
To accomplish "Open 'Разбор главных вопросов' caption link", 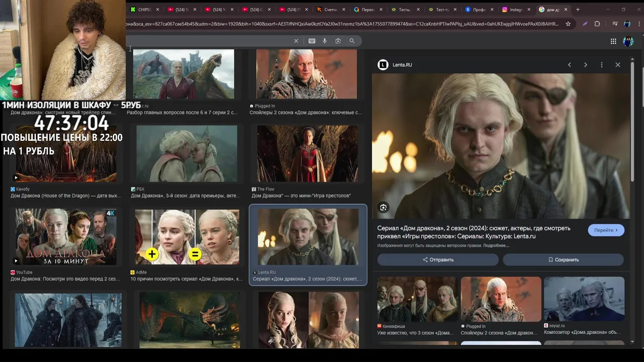I will tap(182, 113).
